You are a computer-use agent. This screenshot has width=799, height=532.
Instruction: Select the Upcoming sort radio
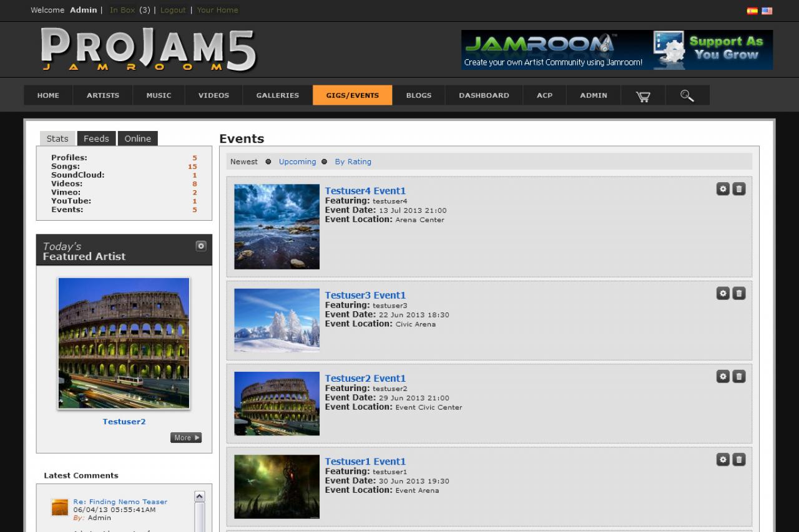coord(297,162)
